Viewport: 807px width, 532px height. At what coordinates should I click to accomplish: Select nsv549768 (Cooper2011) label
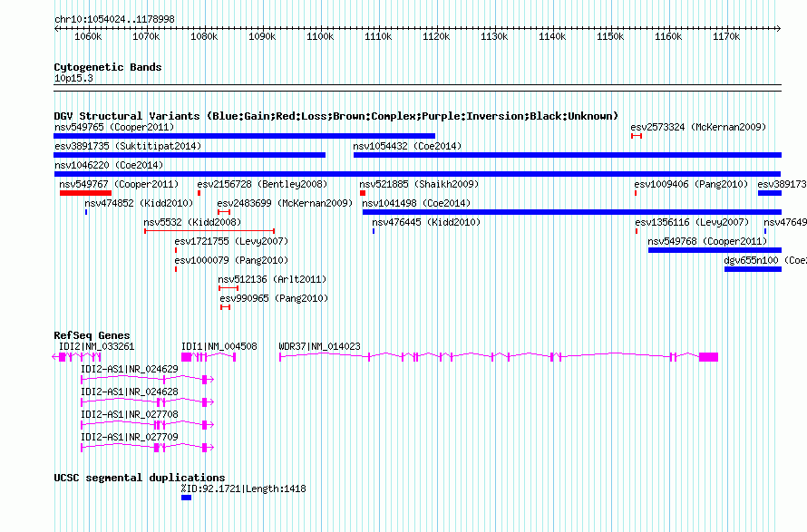(707, 241)
